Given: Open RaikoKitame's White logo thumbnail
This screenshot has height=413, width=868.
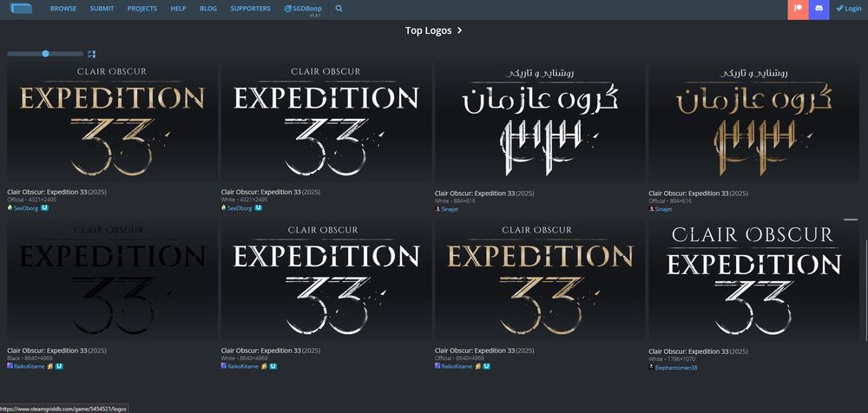Looking at the screenshot, I should [326, 280].
